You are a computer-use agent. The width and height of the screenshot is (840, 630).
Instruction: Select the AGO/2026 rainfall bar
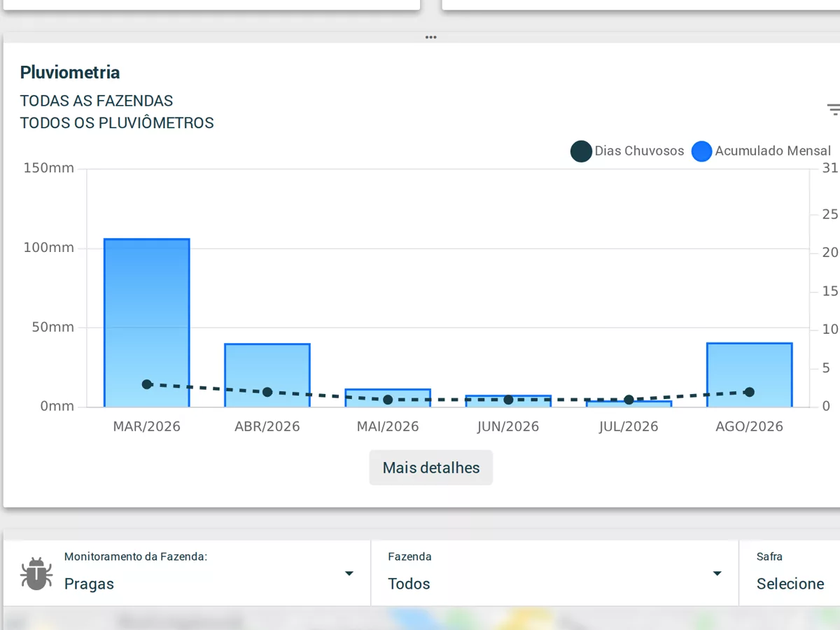(x=749, y=375)
